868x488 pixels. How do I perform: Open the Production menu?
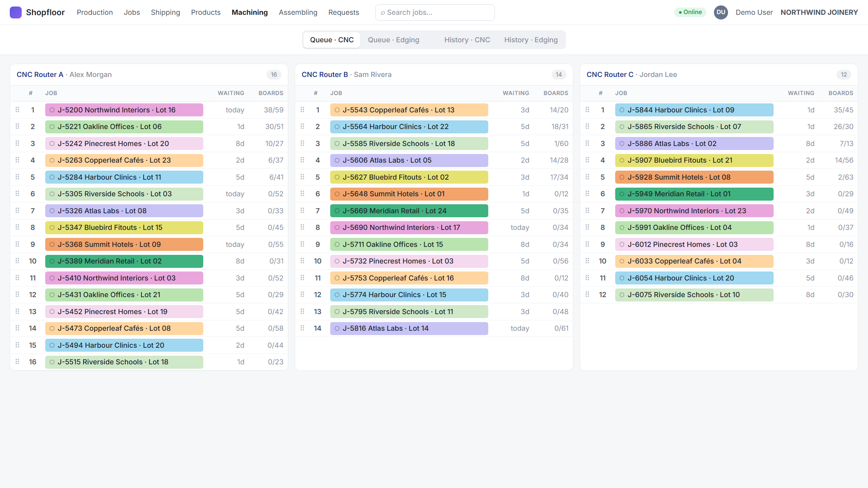tap(95, 12)
